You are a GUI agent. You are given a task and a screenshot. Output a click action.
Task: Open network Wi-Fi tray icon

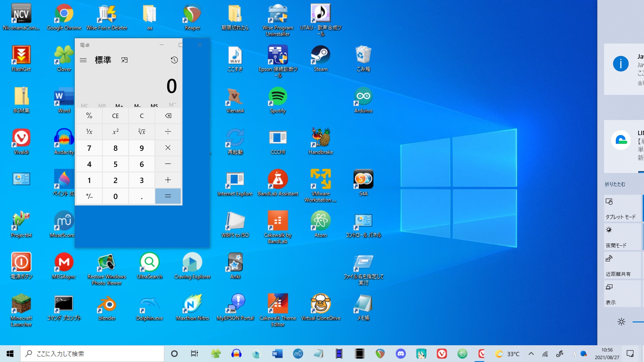[x=545, y=354]
